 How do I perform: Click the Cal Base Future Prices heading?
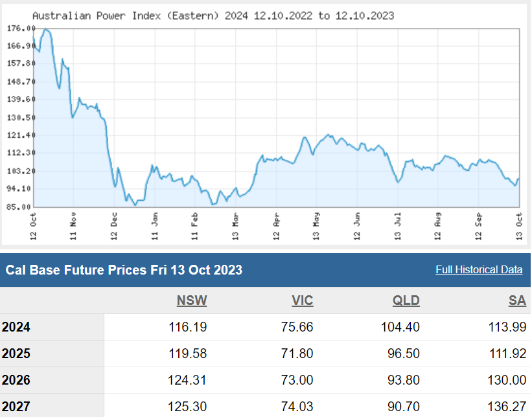124,270
